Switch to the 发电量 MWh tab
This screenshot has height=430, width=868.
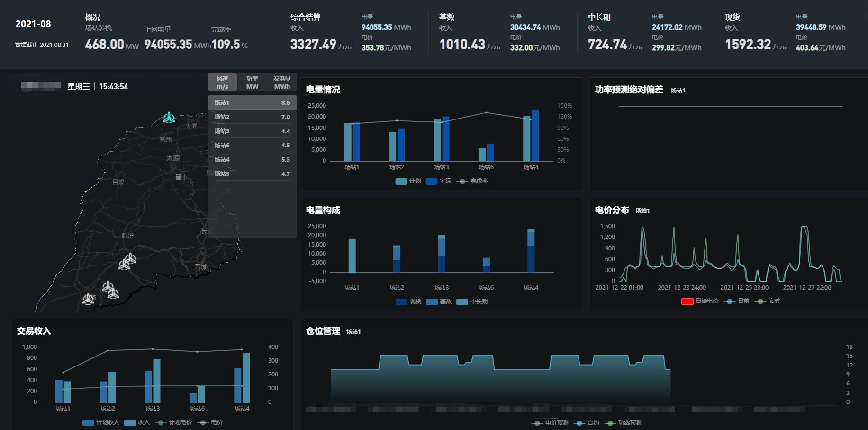(282, 82)
